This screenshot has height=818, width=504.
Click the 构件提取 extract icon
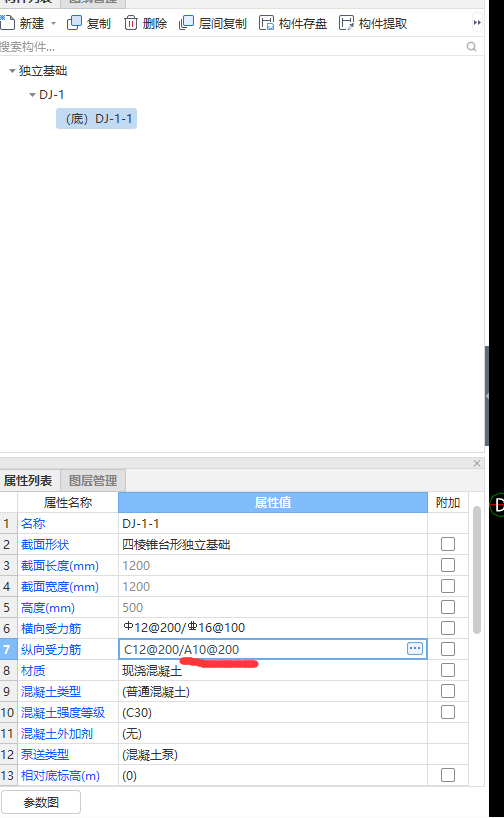(346, 23)
